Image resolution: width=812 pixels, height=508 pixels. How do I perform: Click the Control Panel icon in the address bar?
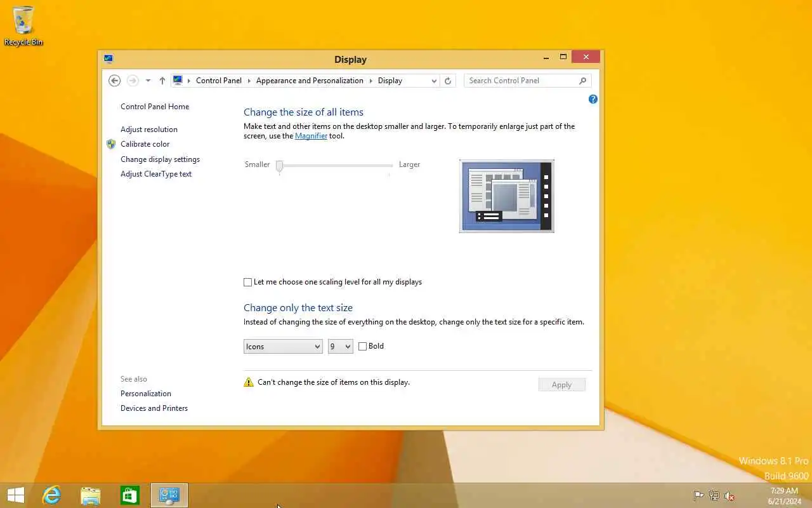(x=178, y=81)
